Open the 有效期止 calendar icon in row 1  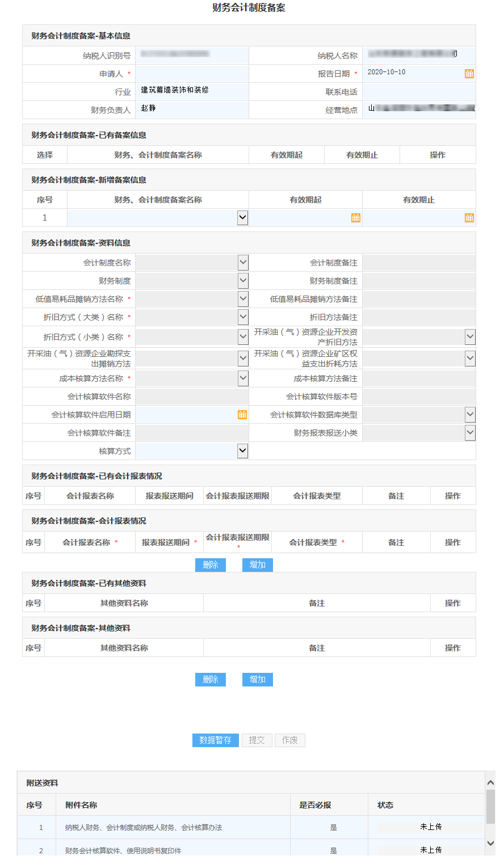[469, 218]
